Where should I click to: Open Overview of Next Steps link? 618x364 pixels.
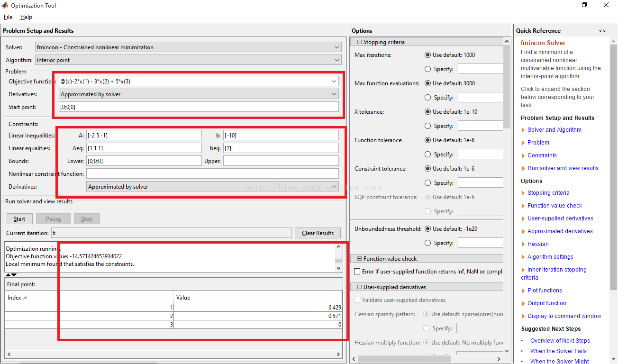coord(560,341)
